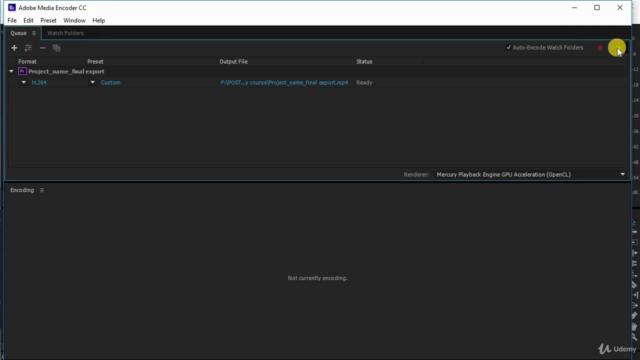Toggle the Auto-Encode Watch Folders checkbox
This screenshot has height=360, width=640.
click(x=509, y=47)
